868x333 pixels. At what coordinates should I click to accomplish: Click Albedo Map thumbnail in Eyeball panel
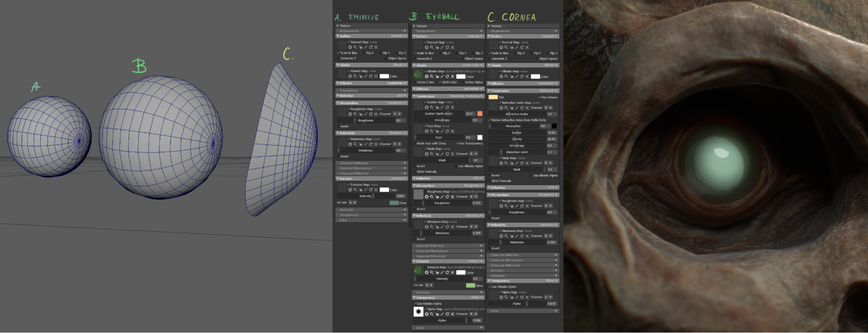point(419,74)
